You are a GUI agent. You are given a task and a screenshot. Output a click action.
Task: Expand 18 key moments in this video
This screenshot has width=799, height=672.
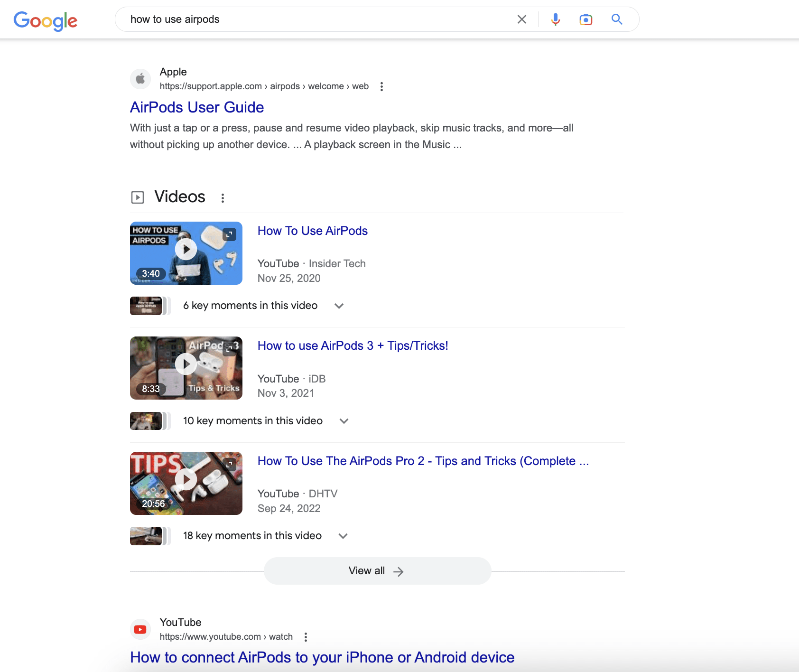tap(343, 536)
